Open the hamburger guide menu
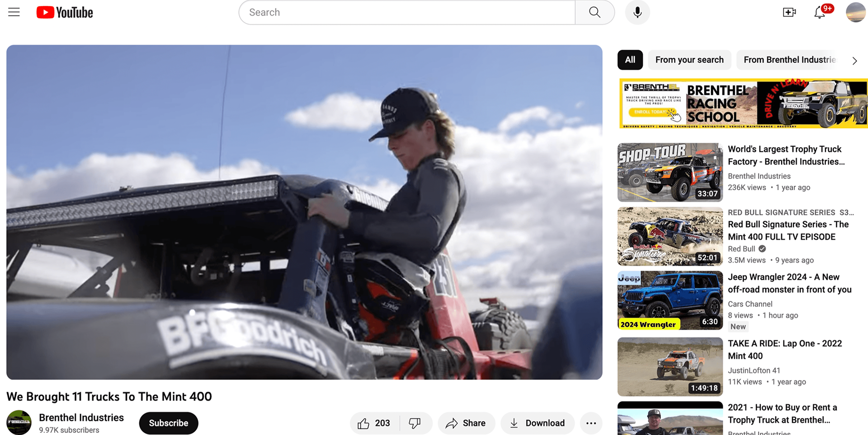Image resolution: width=868 pixels, height=435 pixels. (14, 12)
